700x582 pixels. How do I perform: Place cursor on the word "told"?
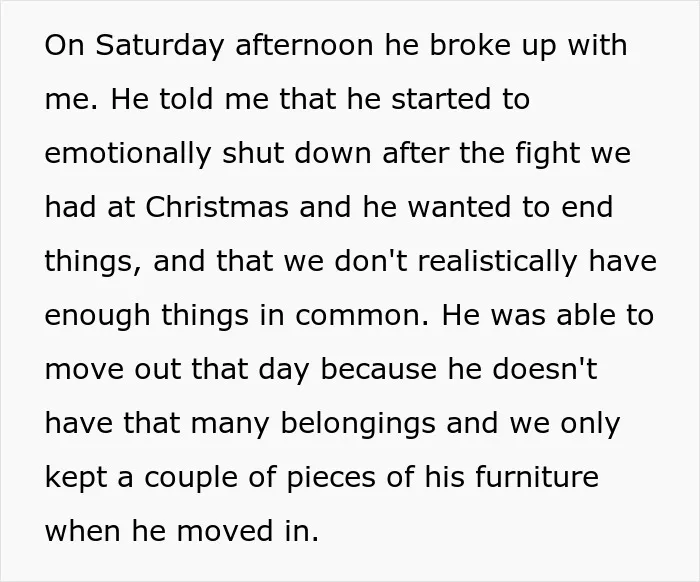coord(186,99)
